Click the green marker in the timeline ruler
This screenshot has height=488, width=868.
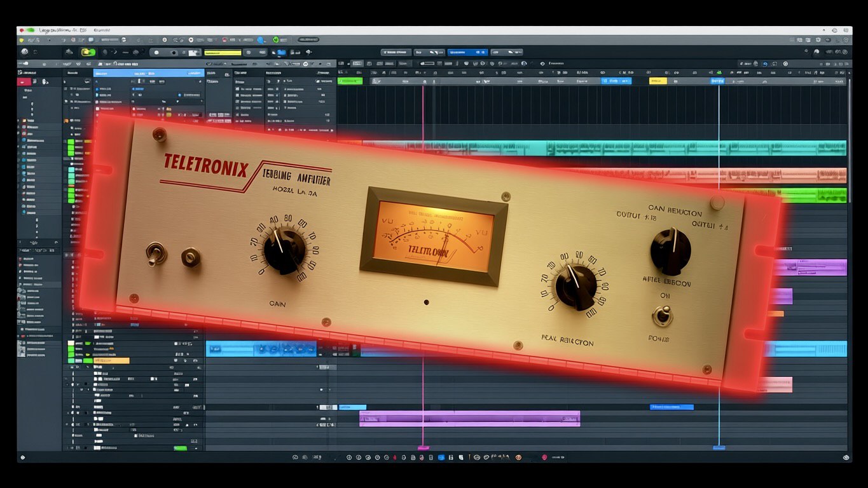point(350,81)
